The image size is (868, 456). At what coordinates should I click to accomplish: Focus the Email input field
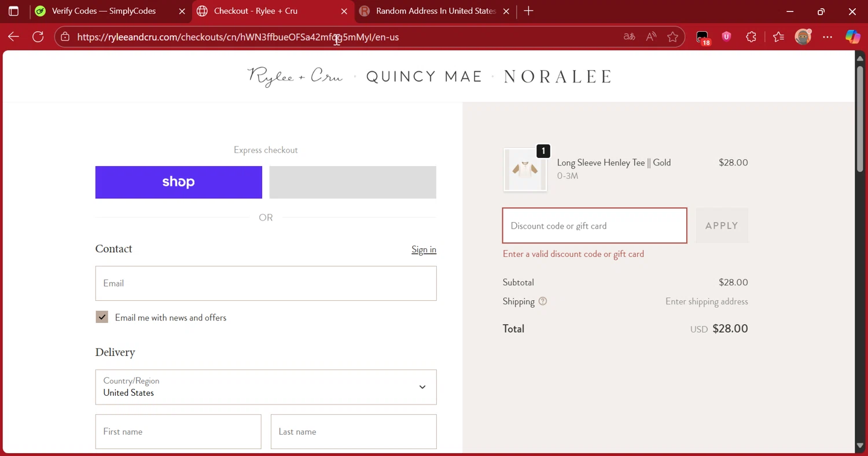[266, 284]
